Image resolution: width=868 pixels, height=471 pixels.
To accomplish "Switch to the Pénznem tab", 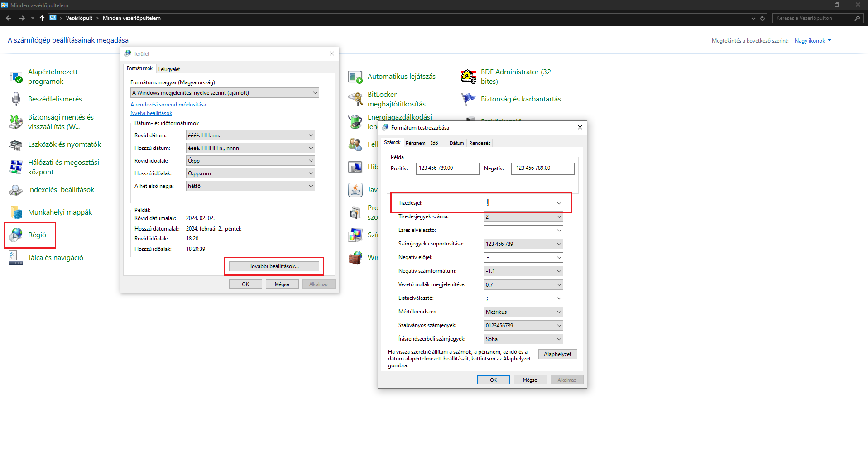I will point(415,143).
